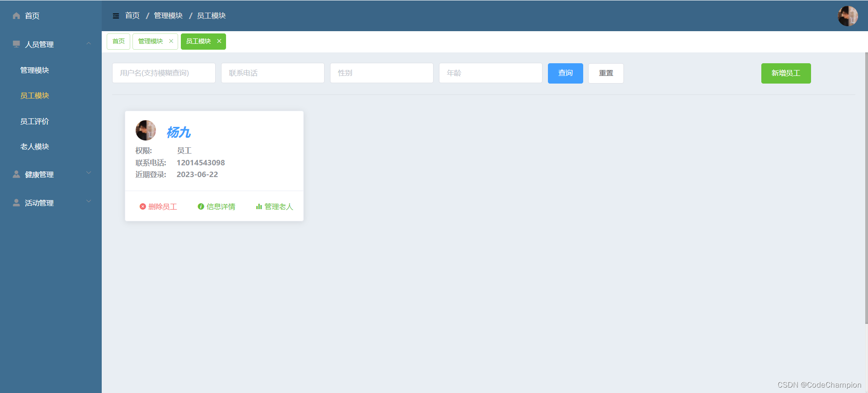Click the home icon in the sidebar
868x393 pixels.
point(16,16)
